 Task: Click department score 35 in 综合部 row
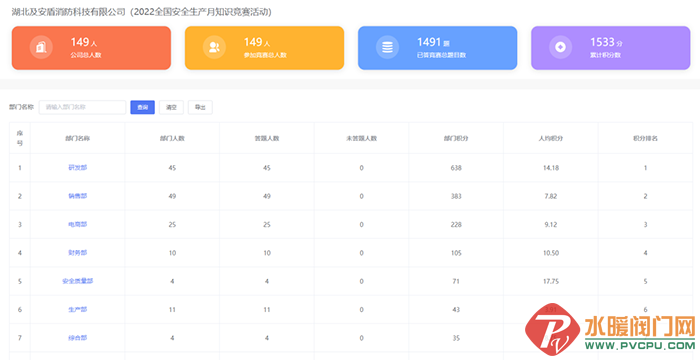[456, 338]
